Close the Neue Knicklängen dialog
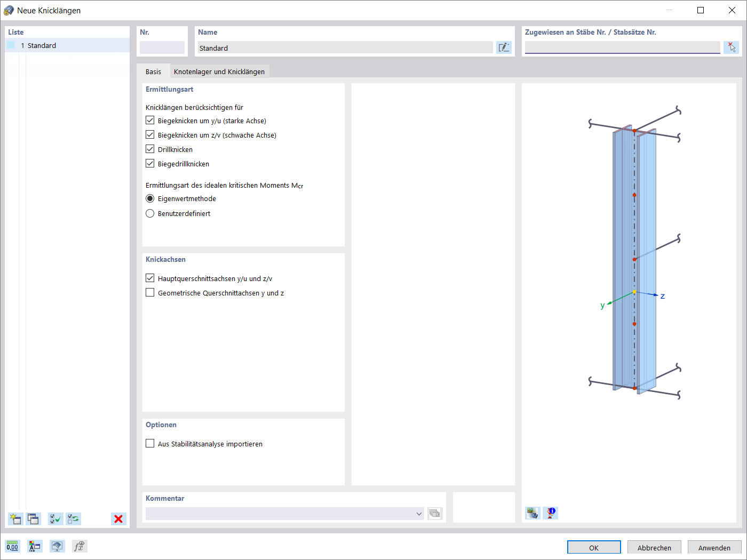 732,10
